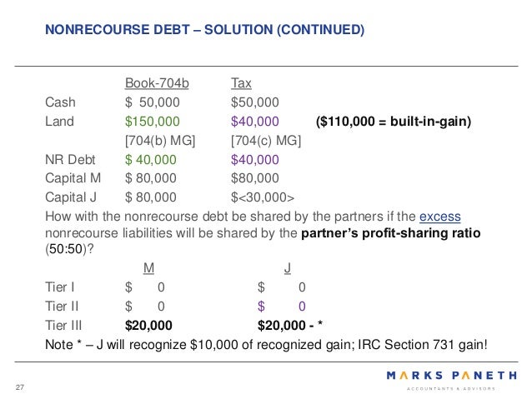Click the underlined M column header
532x399 pixels.
(x=148, y=268)
